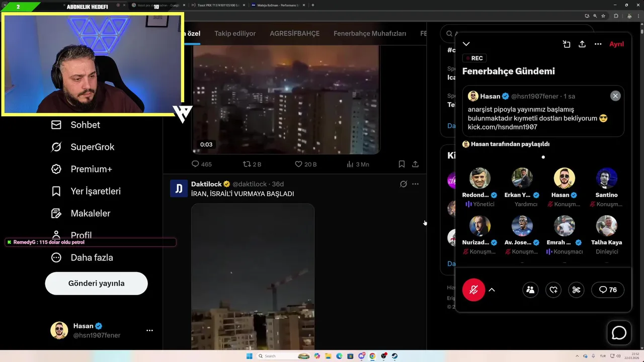Screen dimensions: 644x362
Task: Play the Daktilock night crane video
Action: pos(253,277)
